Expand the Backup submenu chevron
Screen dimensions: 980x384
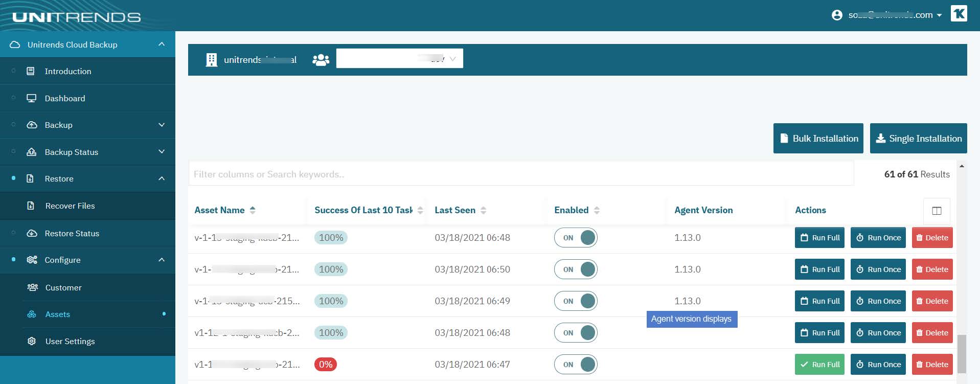point(162,125)
